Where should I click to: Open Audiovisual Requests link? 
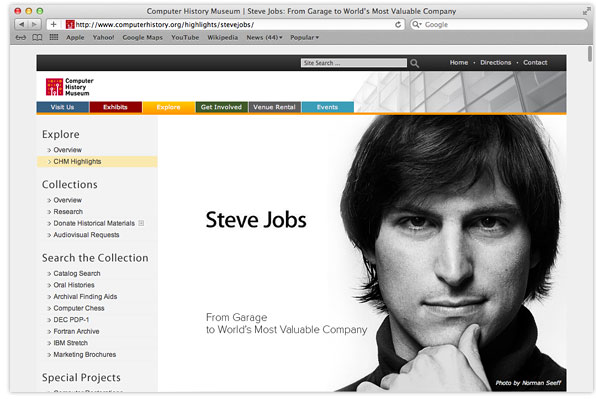86,235
